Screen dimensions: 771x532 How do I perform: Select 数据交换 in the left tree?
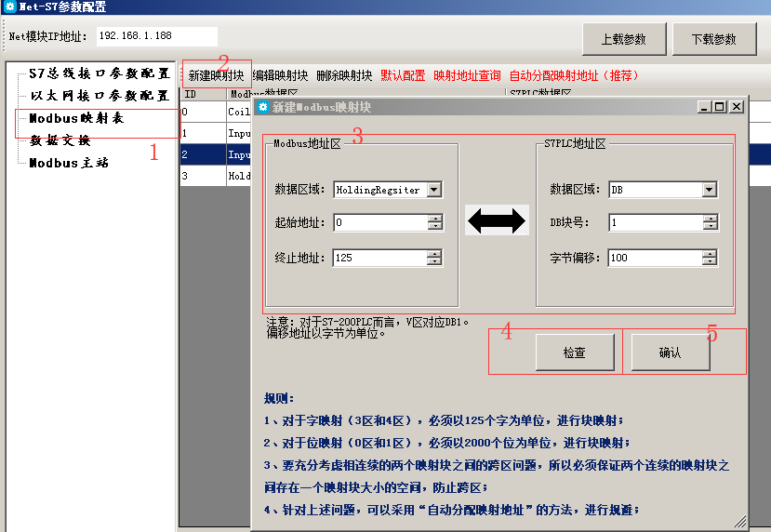[60, 140]
